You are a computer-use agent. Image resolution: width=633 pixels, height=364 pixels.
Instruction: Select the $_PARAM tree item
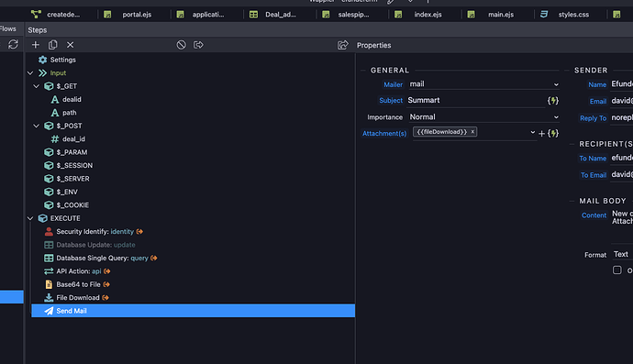(72, 152)
